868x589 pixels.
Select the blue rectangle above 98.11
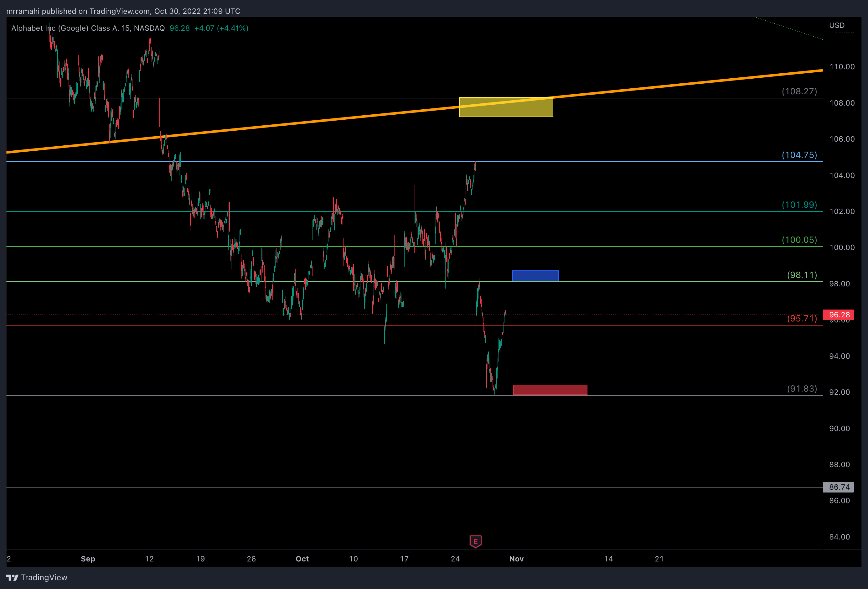(x=535, y=276)
